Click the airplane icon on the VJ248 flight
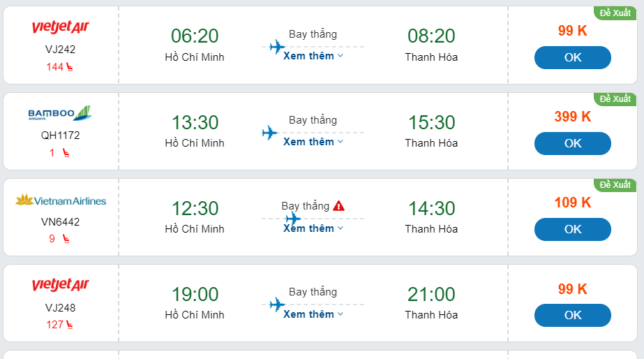The image size is (644, 359). pos(277,305)
